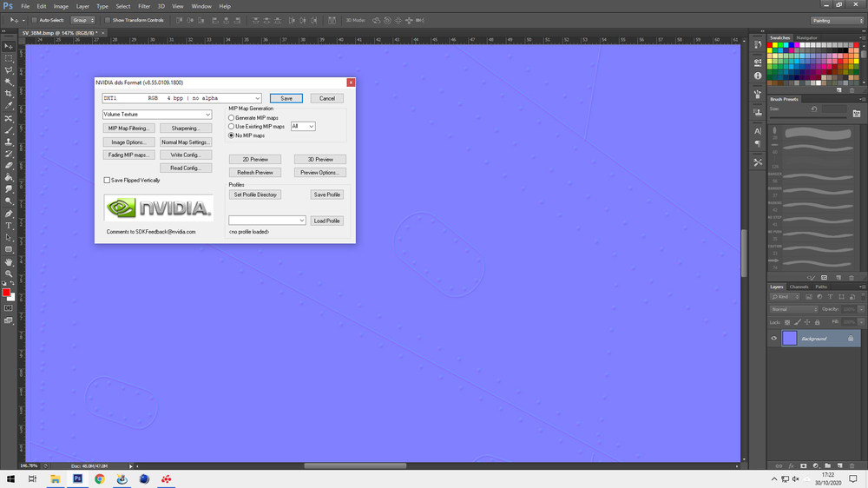868x488 pixels.
Task: Toggle Show Transform Controls checkbox
Action: (108, 20)
